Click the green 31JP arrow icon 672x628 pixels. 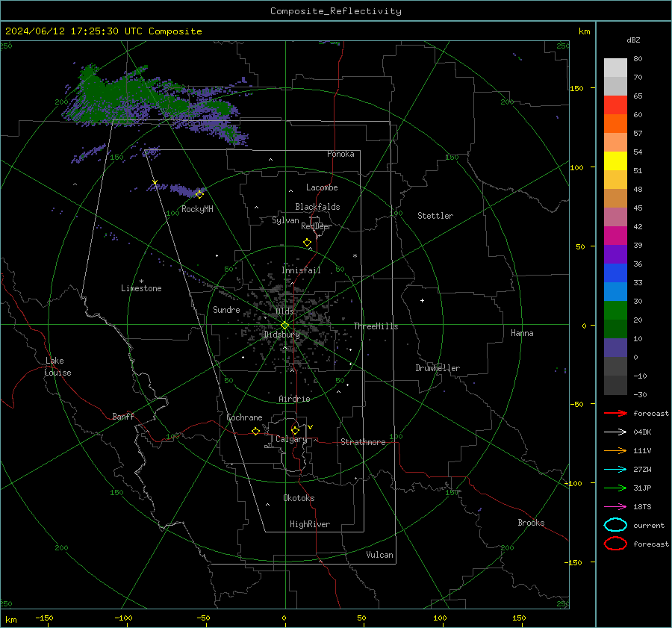click(x=615, y=488)
